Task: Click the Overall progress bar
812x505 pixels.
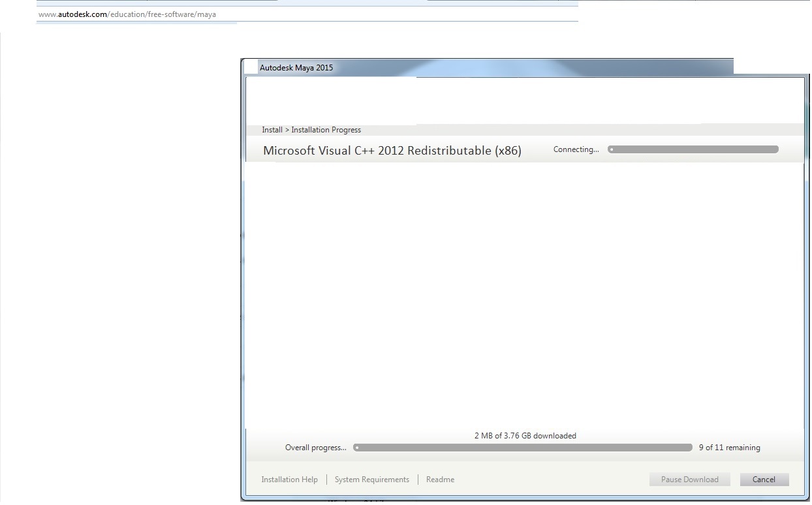Action: (523, 448)
